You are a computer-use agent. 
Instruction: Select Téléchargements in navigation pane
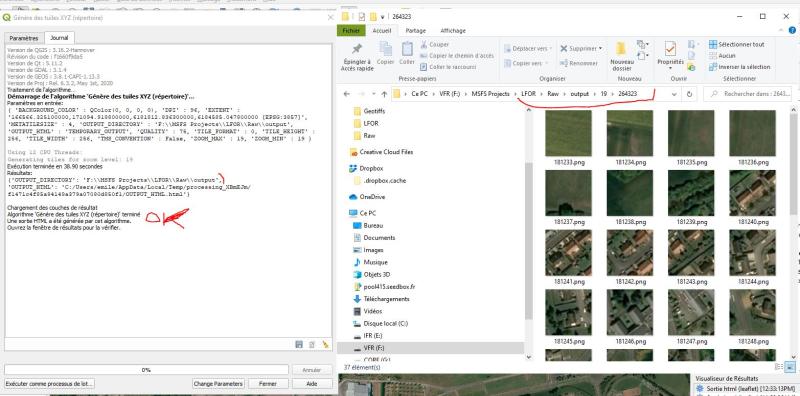[x=381, y=299]
